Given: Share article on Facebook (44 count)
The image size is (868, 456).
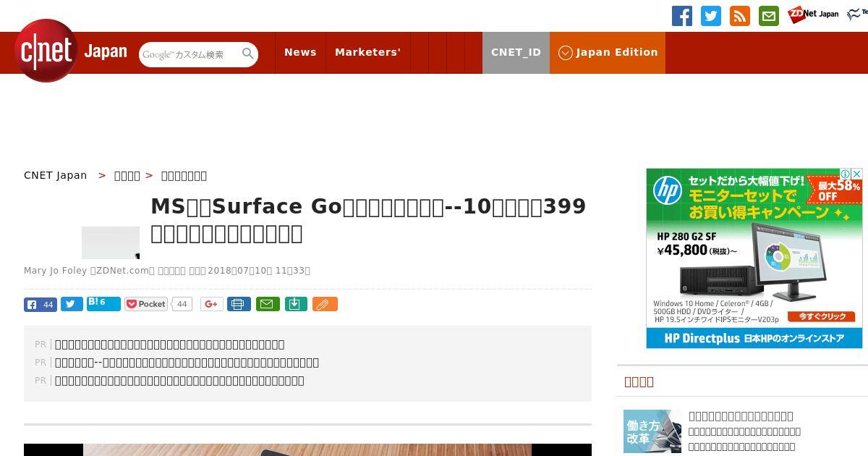Looking at the screenshot, I should pos(41,305).
